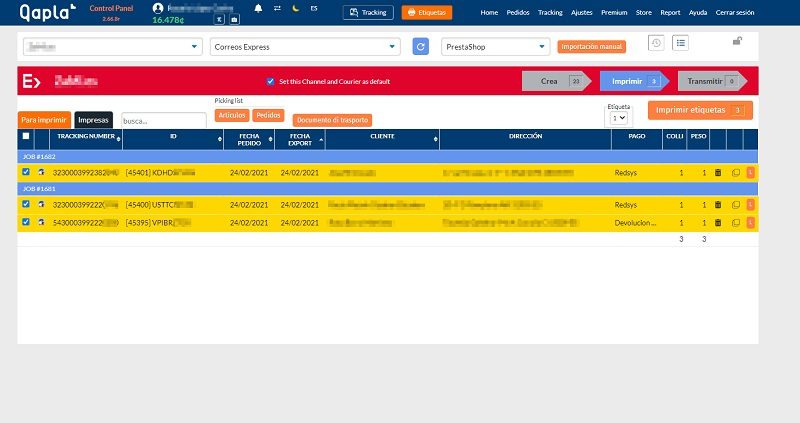Click copy icon for order 45400
Screen dimensions: 800x423
pyautogui.click(x=736, y=205)
